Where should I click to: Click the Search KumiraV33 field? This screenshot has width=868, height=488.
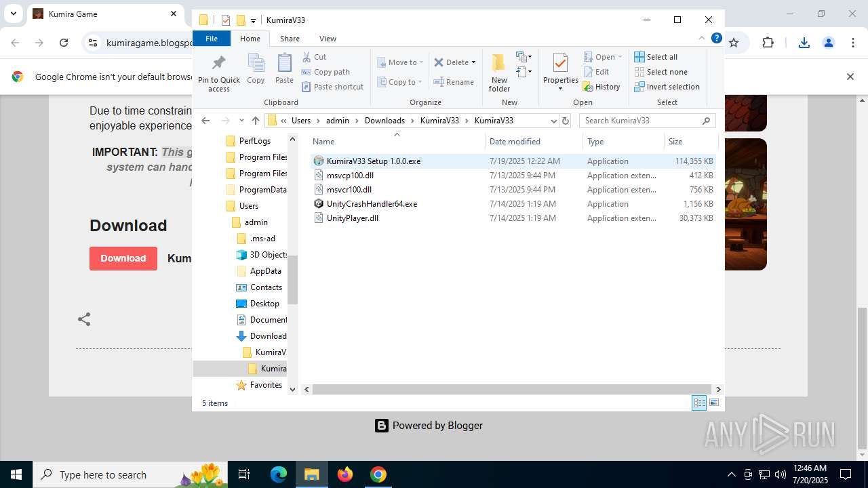[648, 121]
